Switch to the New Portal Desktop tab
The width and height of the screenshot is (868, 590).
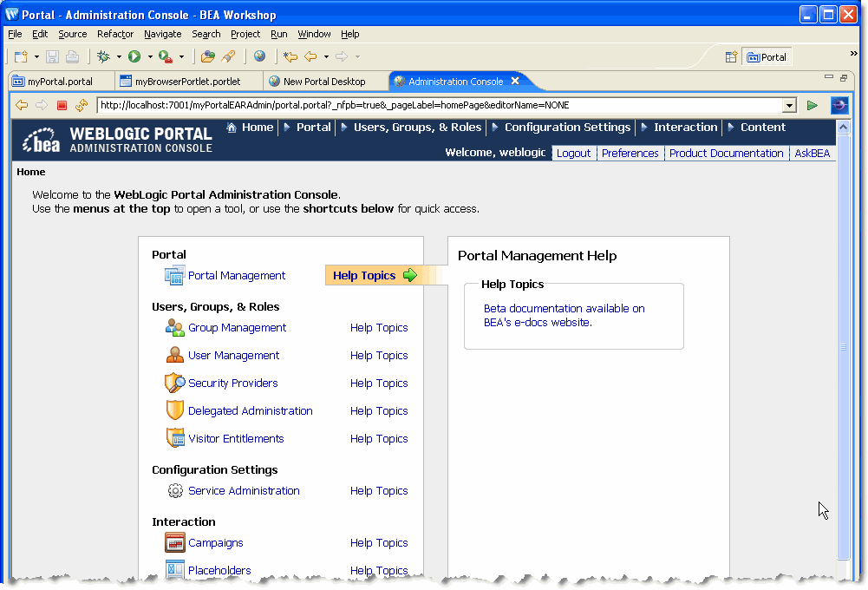[324, 82]
